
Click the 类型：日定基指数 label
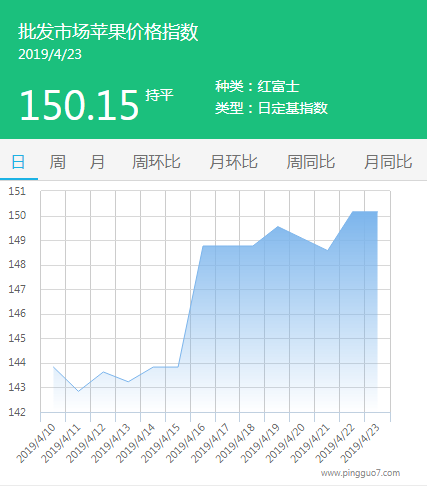pyautogui.click(x=271, y=108)
